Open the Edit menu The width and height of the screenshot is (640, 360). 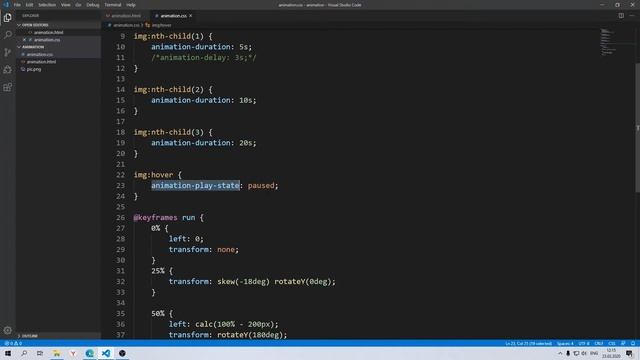pos(29,5)
